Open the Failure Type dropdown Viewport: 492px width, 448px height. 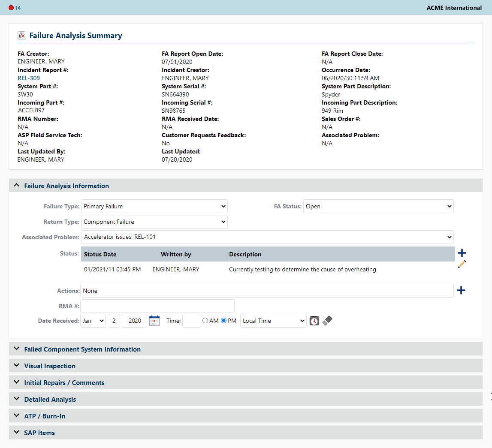[154, 206]
